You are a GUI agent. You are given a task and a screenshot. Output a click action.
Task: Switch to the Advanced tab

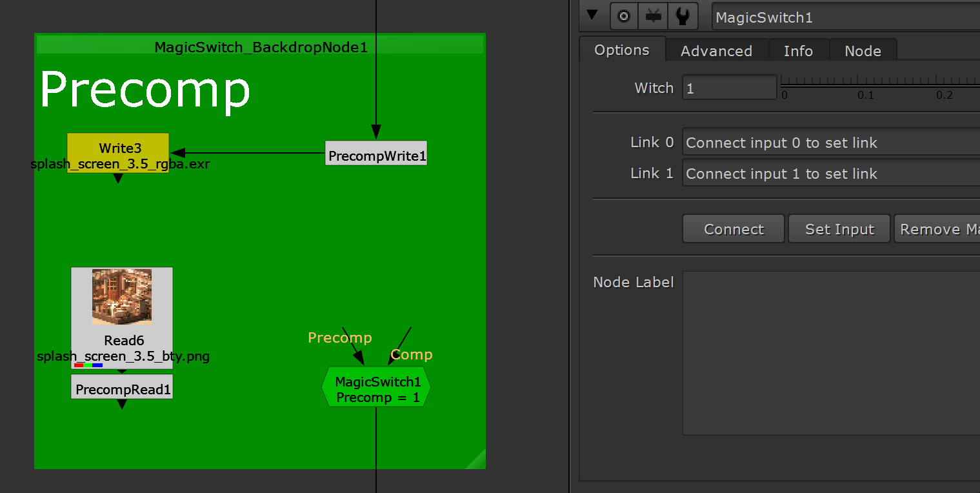[x=716, y=51]
